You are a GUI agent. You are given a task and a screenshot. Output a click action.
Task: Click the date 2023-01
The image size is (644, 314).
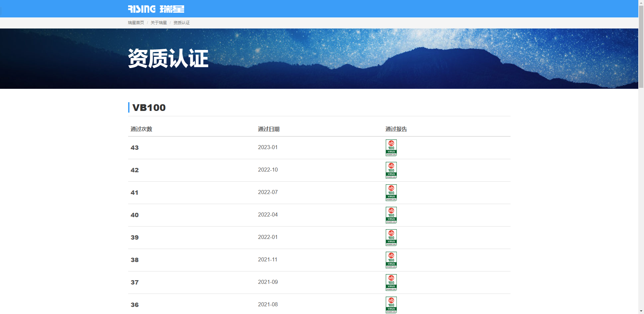268,147
